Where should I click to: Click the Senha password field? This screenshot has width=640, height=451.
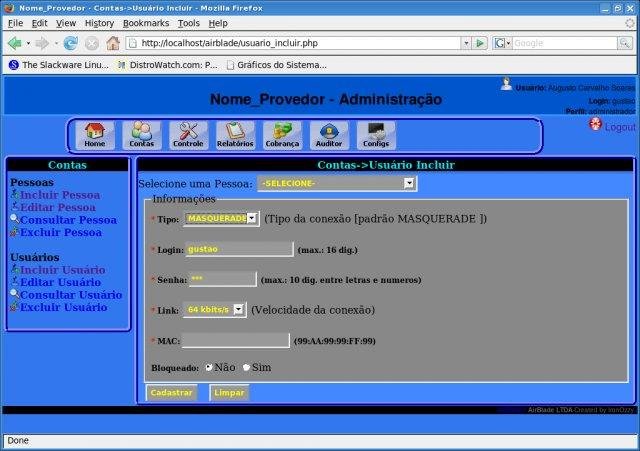223,279
